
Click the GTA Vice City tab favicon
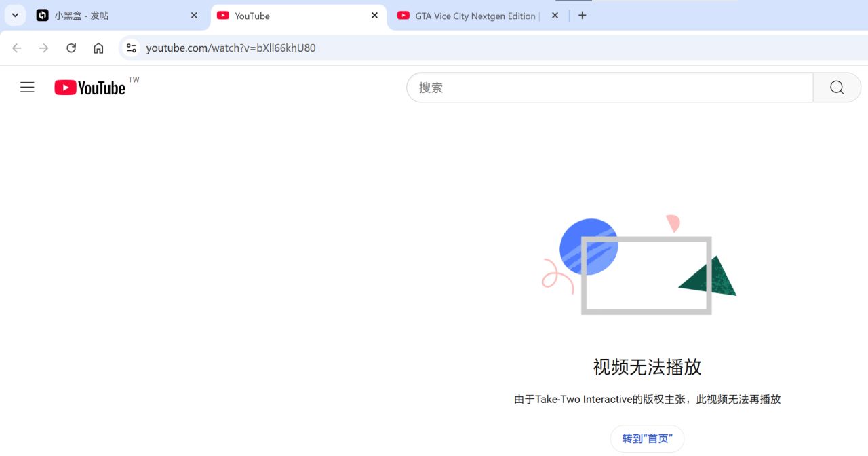coord(403,15)
